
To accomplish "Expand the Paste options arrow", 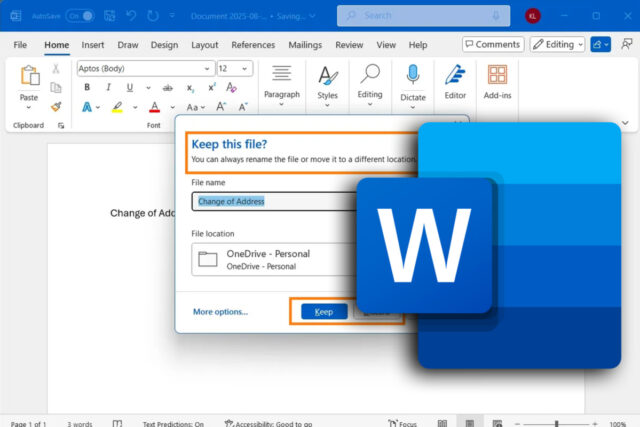I will tap(29, 107).
